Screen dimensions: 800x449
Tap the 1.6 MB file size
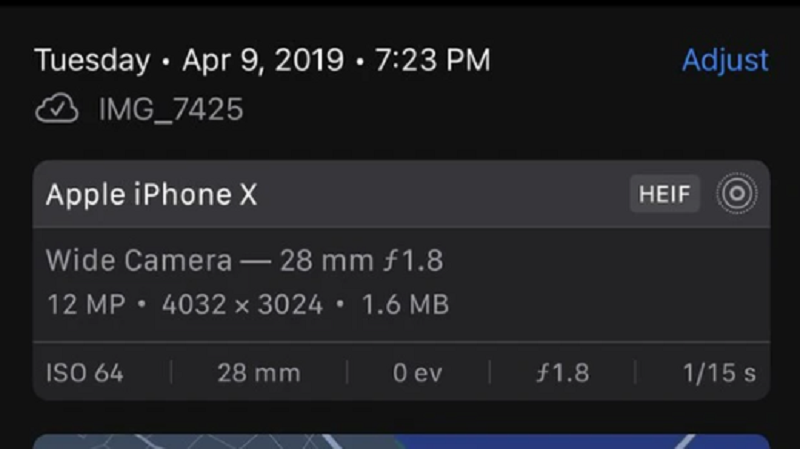[x=405, y=305]
